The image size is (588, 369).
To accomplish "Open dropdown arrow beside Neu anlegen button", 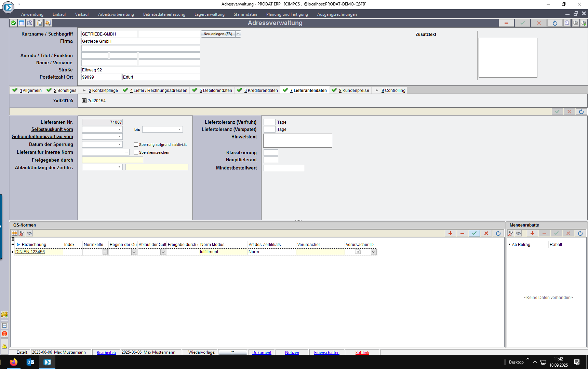I will click(238, 34).
